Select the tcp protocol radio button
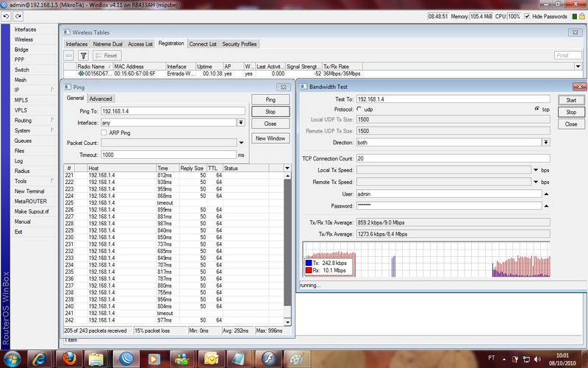Viewport: 588px width, 368px height. (537, 109)
